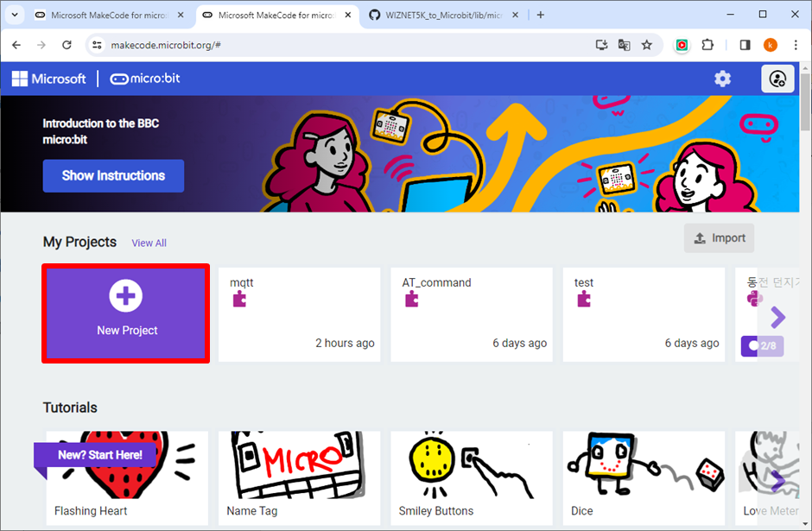Open the Chrome three-dot menu

pyautogui.click(x=796, y=45)
